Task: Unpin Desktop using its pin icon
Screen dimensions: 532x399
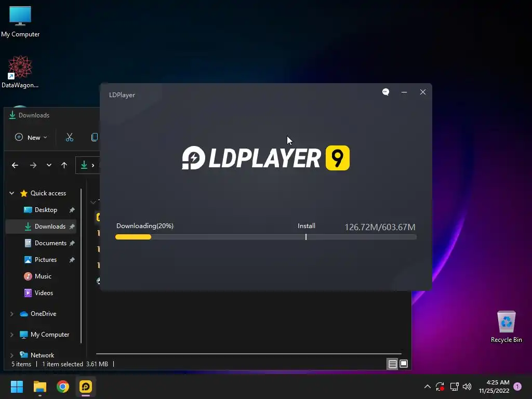Action: click(x=72, y=210)
